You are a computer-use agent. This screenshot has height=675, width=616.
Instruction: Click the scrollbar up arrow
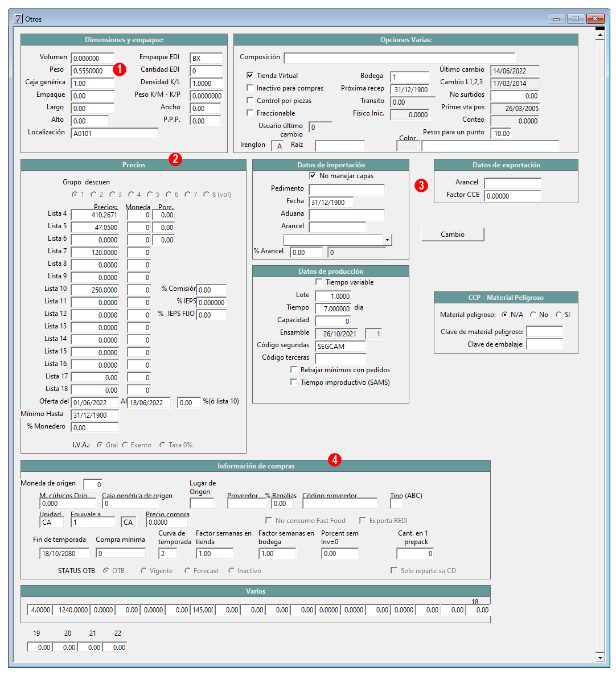pos(600,36)
